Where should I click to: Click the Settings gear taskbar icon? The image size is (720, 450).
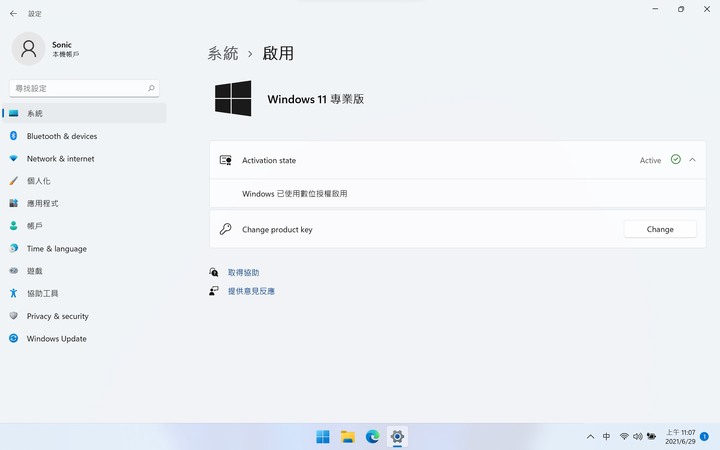click(x=397, y=437)
